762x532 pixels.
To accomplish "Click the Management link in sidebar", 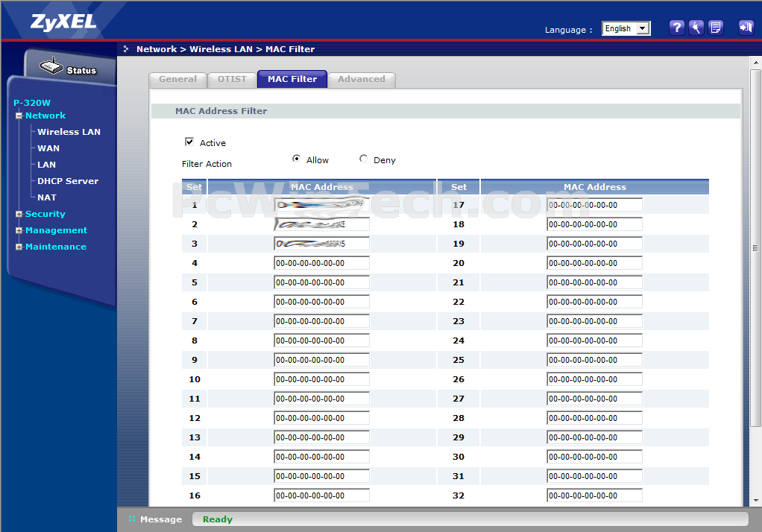I will point(57,230).
